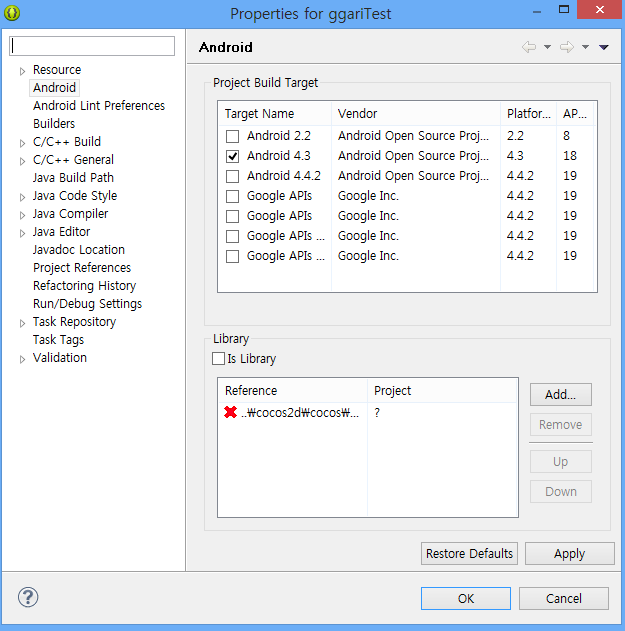Check the Android 2.2 target checkbox
Viewport: 625px width, 631px height.
232,136
